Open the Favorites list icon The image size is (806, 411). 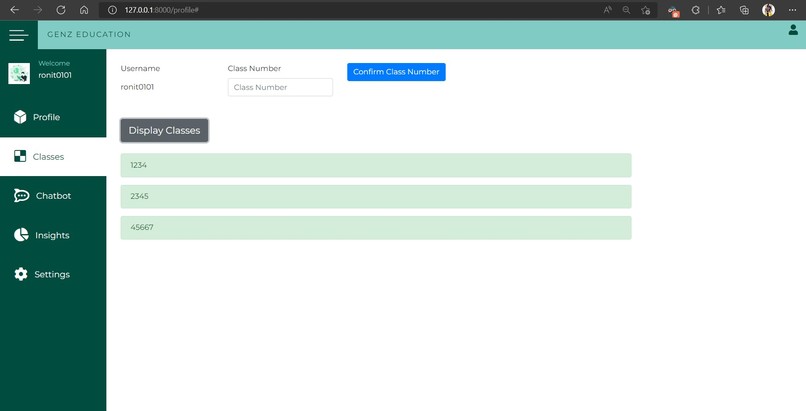(721, 10)
